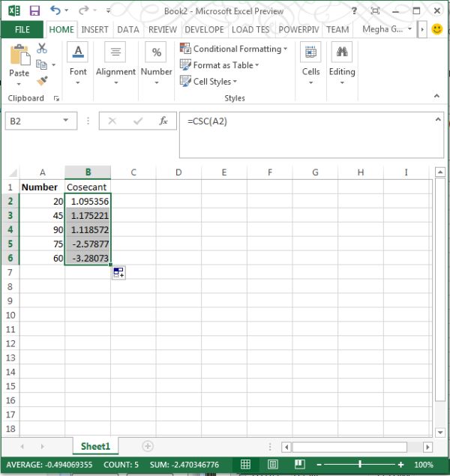Collapse the formula bar caret
Screen dimensions: 450x476
[x=438, y=119]
